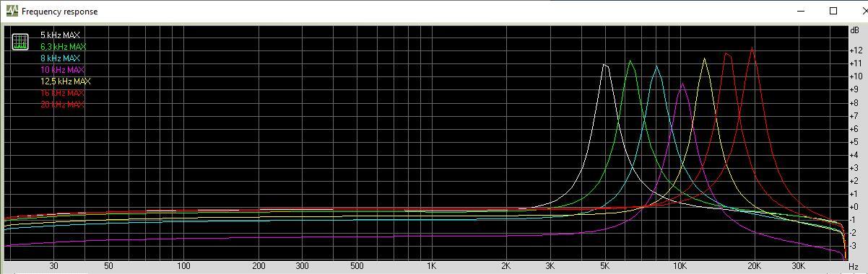
Task: Select the 16 kHz MAX legend entry
Action: click(62, 93)
